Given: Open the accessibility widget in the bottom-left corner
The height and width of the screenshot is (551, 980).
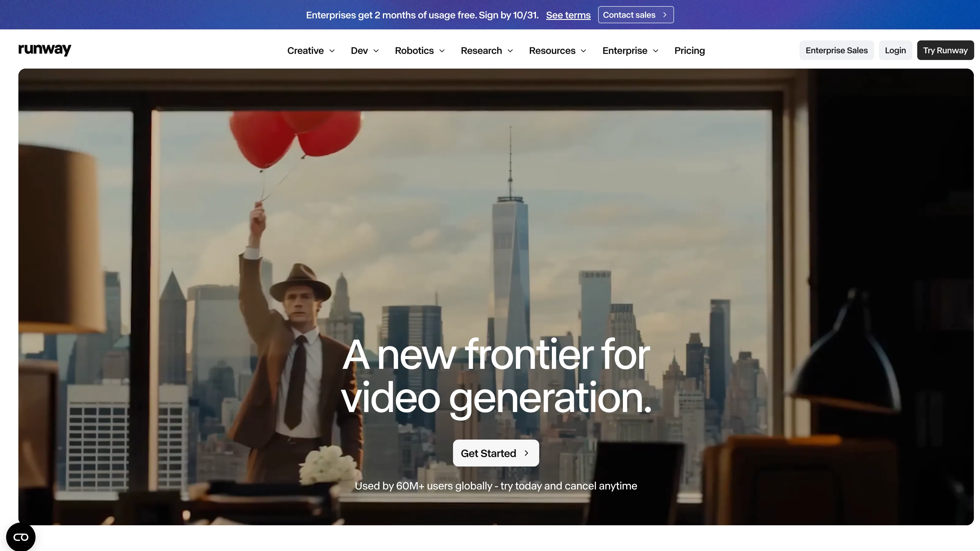Looking at the screenshot, I should tap(21, 537).
